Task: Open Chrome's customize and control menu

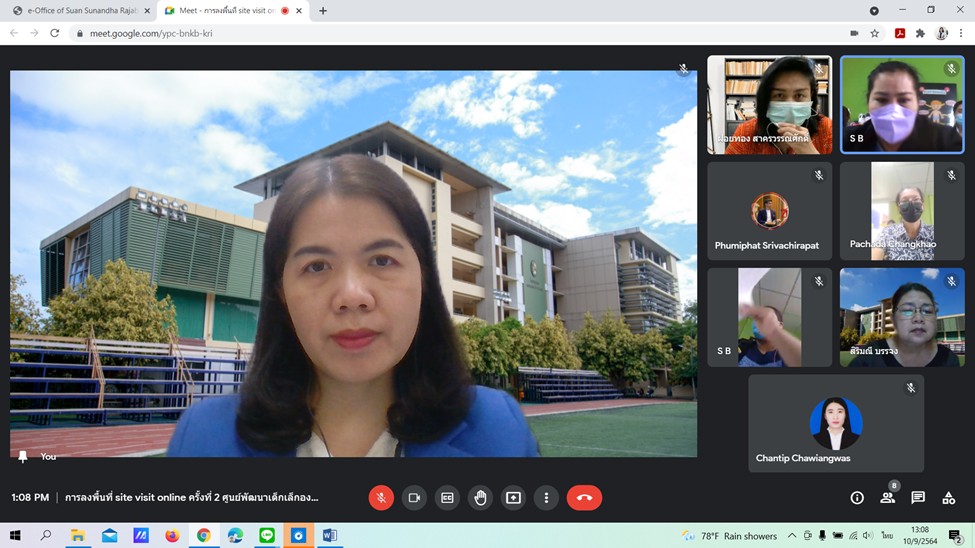Action: pyautogui.click(x=961, y=33)
